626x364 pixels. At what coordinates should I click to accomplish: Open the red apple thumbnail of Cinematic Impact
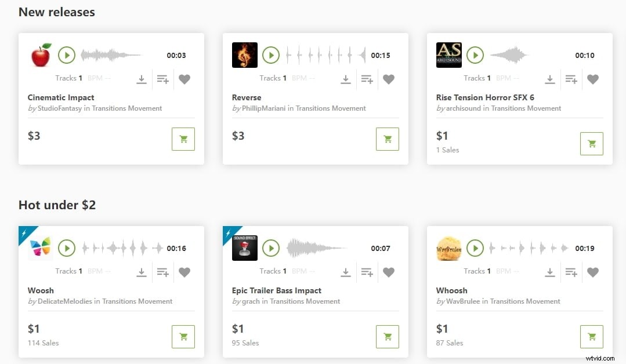41,55
